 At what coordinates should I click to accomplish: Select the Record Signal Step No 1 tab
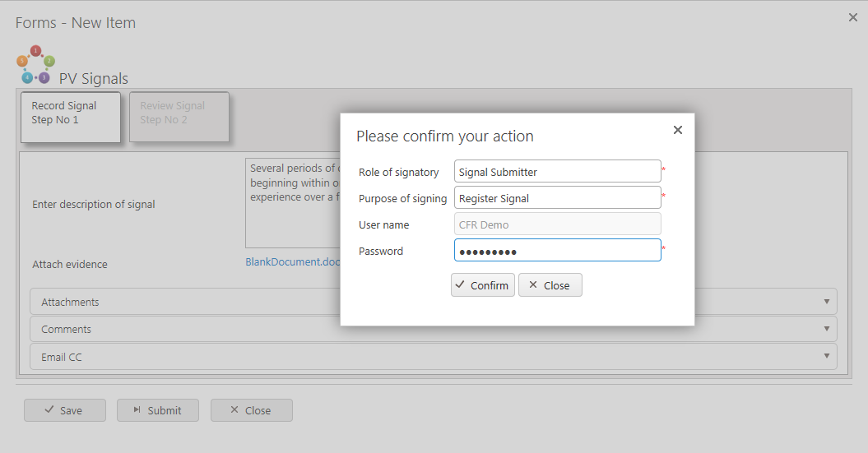pyautogui.click(x=71, y=117)
